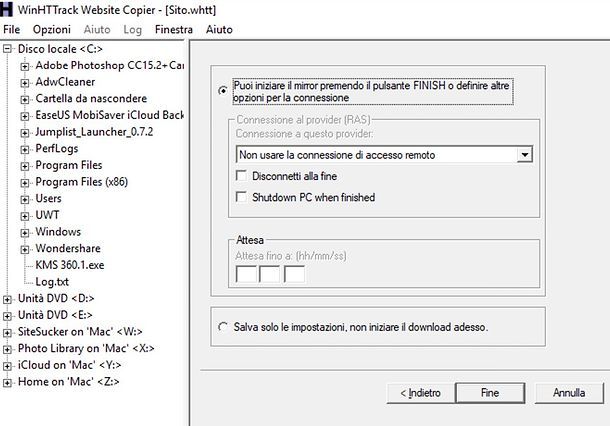
Task: Expand the Wondershare folder node
Action: click(x=25, y=249)
